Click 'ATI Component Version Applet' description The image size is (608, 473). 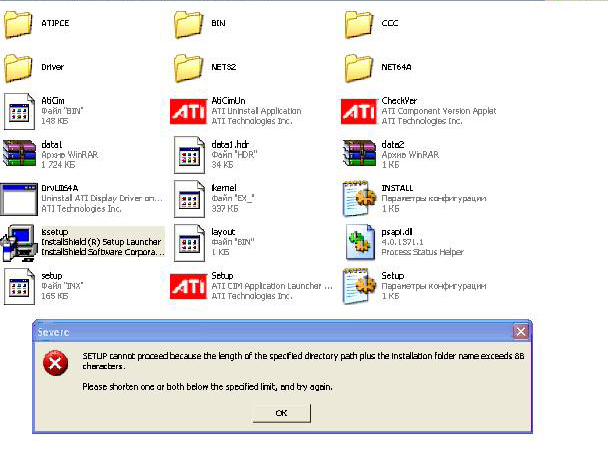point(439,111)
